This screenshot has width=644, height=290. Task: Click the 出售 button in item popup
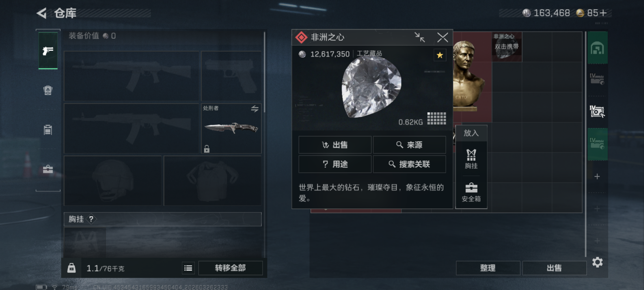[335, 145]
